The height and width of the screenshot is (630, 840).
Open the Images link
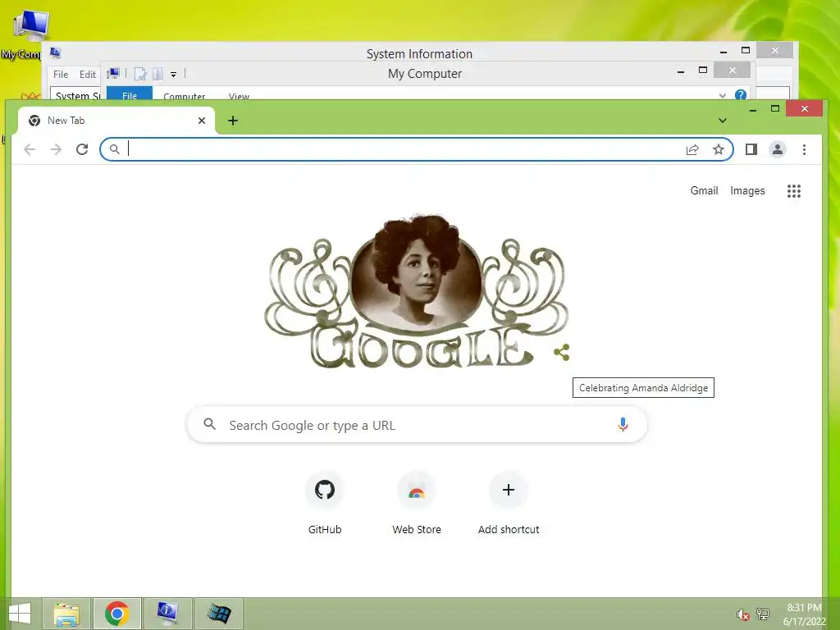pyautogui.click(x=747, y=190)
